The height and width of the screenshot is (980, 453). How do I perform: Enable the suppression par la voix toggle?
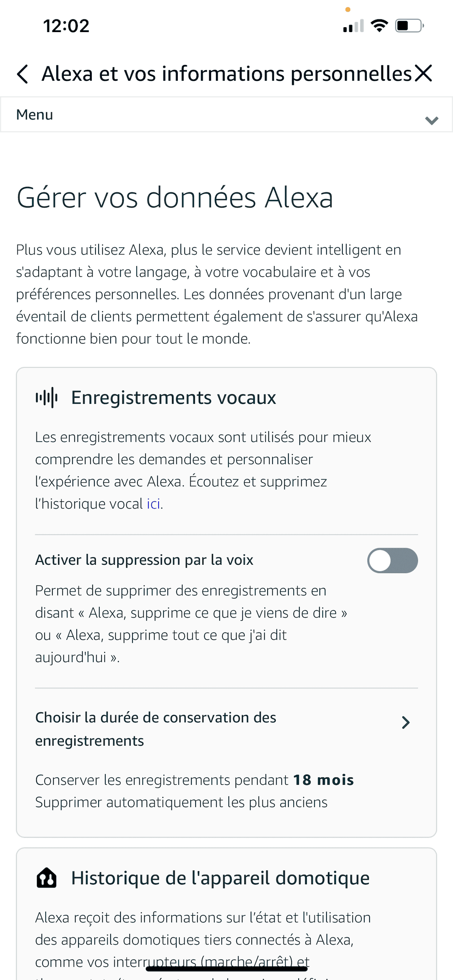click(x=392, y=560)
